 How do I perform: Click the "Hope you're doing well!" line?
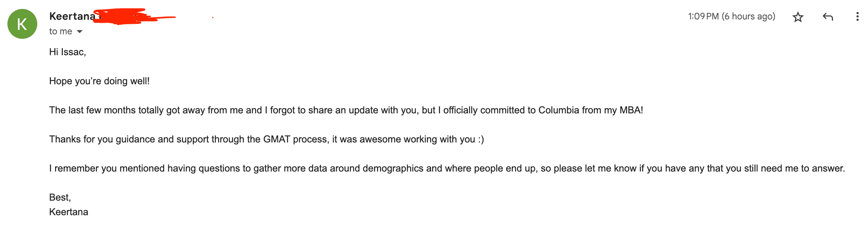[99, 81]
